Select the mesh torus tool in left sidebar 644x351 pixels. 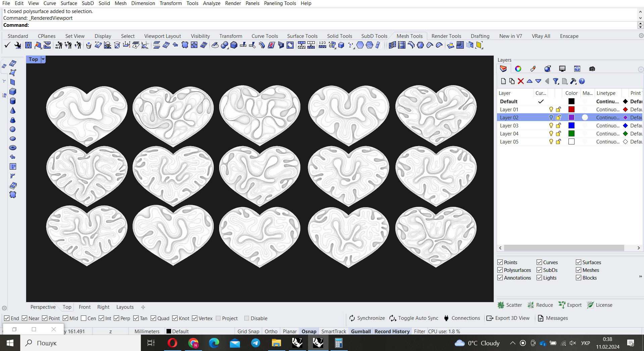(13, 148)
